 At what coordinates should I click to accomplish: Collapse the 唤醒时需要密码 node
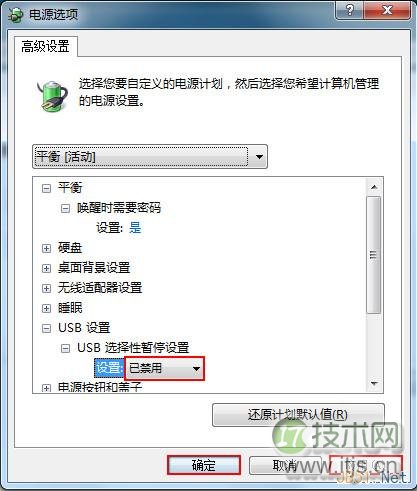pyautogui.click(x=65, y=209)
